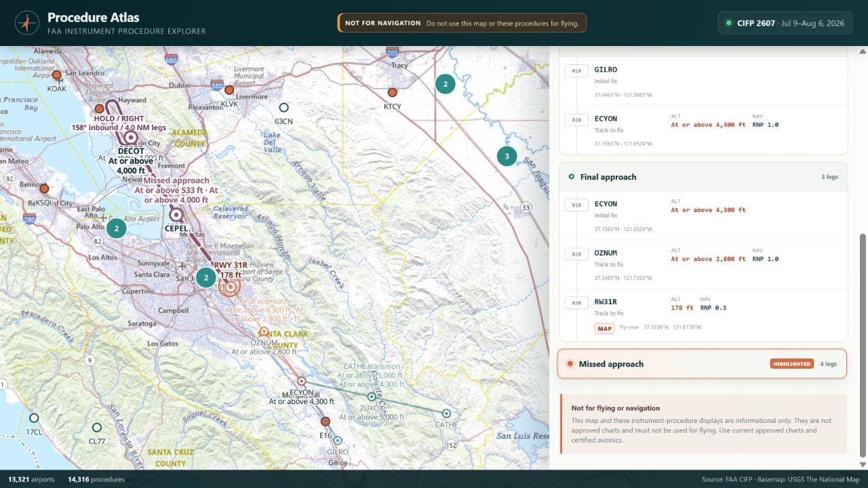Click the '178 ft' altitude in panel

(682, 308)
